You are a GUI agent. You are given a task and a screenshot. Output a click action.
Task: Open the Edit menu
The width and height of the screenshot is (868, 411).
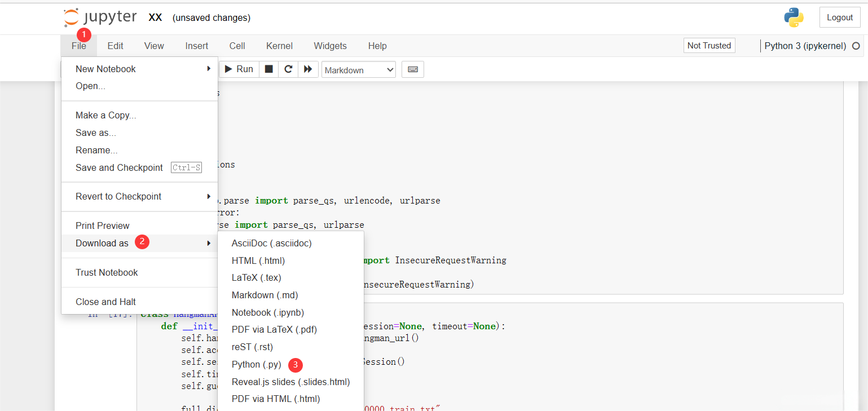click(116, 46)
